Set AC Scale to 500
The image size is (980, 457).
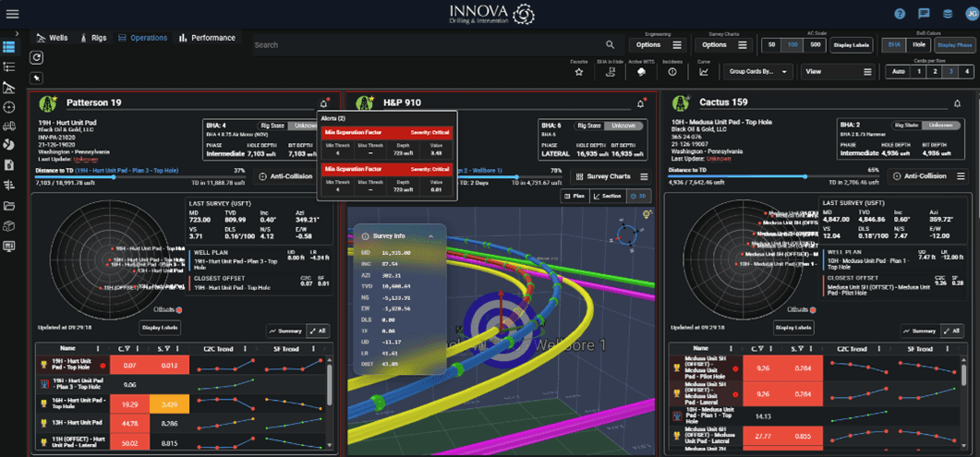(x=815, y=45)
